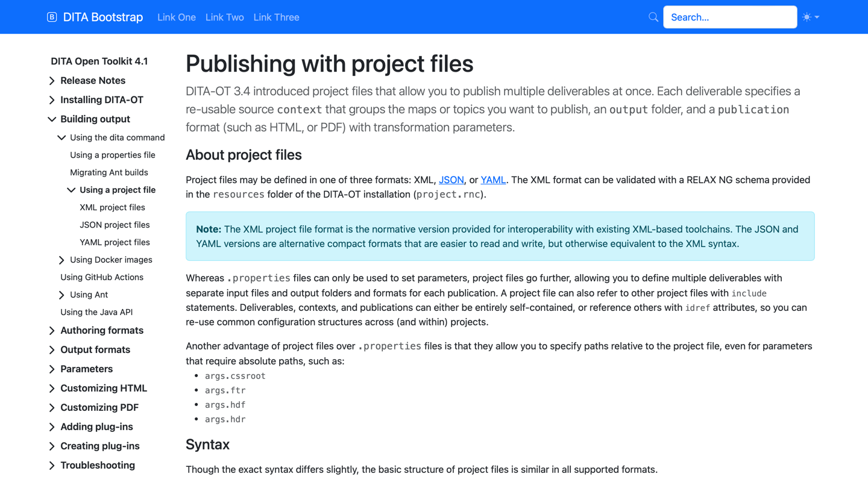The width and height of the screenshot is (868, 488).
Task: Expand Installing DITA-OT chevron
Action: [52, 100]
